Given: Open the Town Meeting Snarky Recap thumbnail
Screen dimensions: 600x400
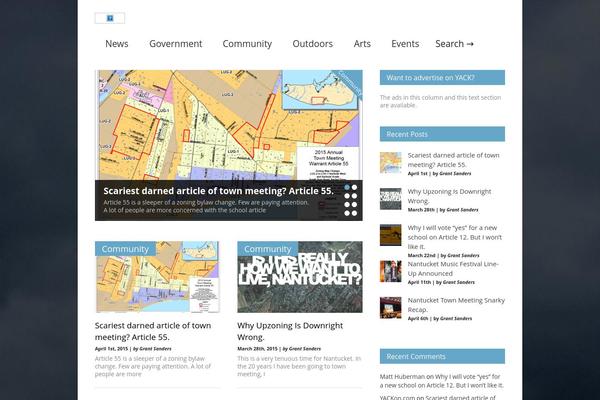Looking at the screenshot, I should [391, 308].
